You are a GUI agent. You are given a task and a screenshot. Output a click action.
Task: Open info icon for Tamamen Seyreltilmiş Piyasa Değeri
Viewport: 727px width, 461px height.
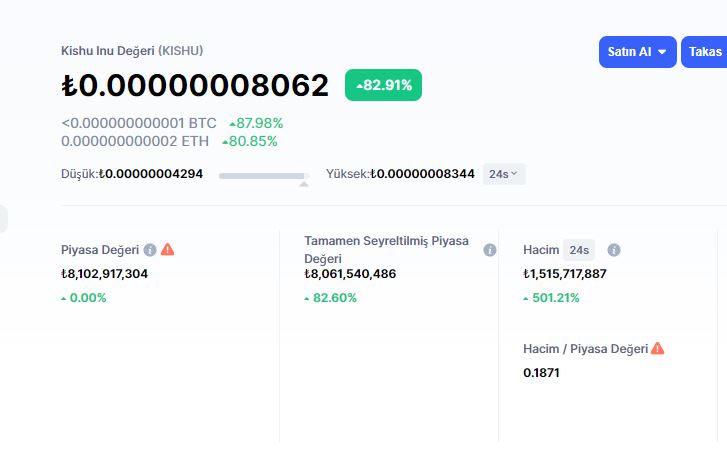point(490,250)
